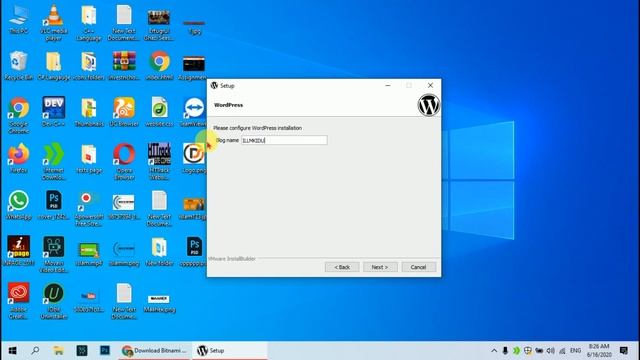Select the Logo.png desktop file
Screen dimensions: 640x360
pyautogui.click(x=194, y=158)
